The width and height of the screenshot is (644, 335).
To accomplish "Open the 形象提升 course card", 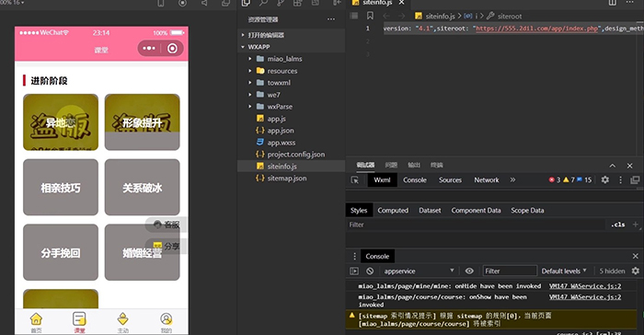I will click(x=142, y=122).
